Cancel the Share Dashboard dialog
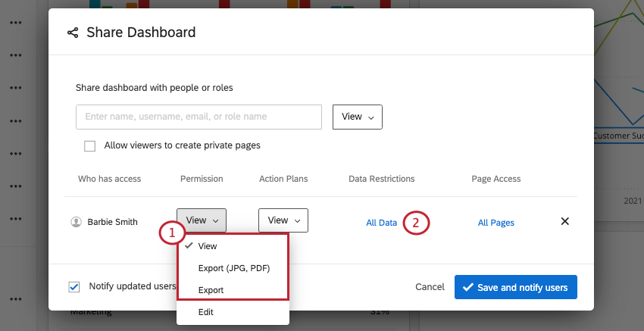Screen dimensions: 644x331 pyautogui.click(x=430, y=287)
